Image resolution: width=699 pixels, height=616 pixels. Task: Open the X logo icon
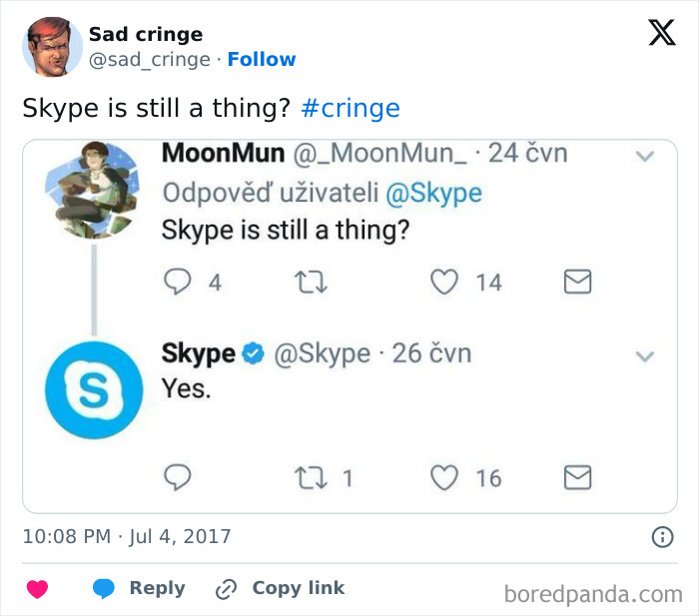662,33
